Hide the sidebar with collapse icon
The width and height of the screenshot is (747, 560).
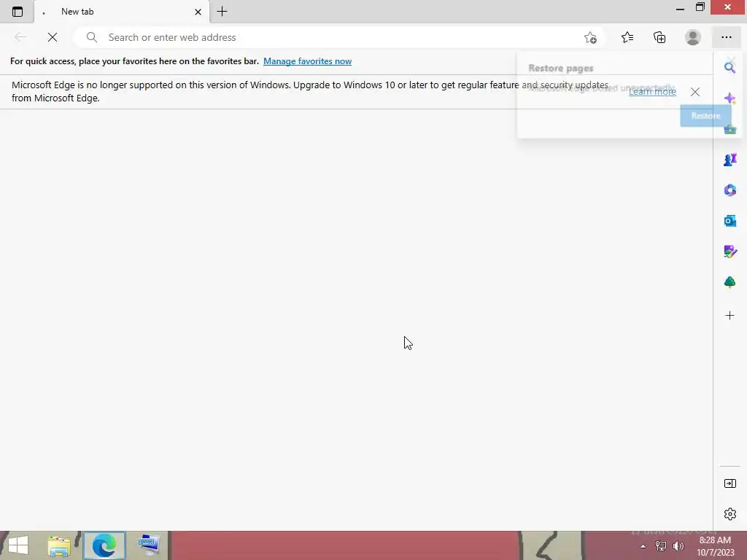(729, 483)
